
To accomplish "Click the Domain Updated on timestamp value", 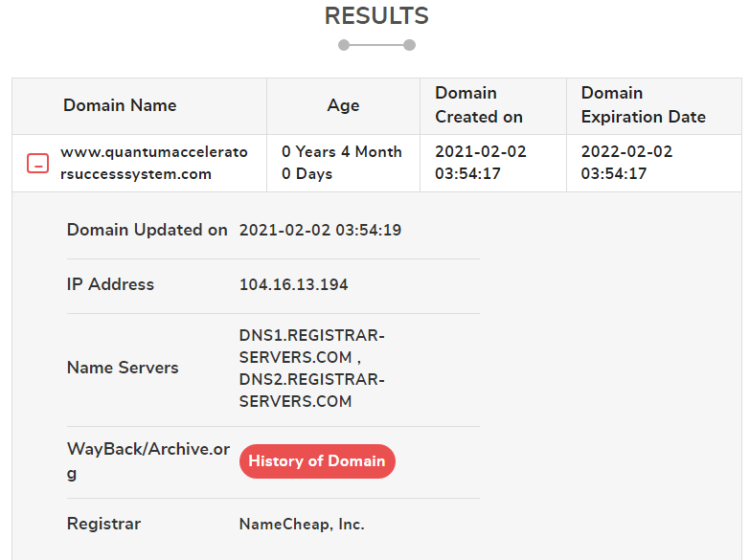I will point(320,230).
